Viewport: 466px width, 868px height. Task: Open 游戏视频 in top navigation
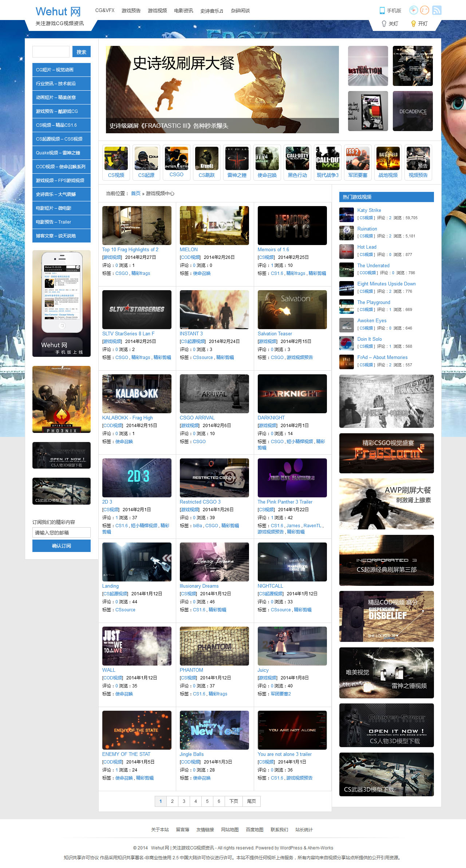point(157,11)
